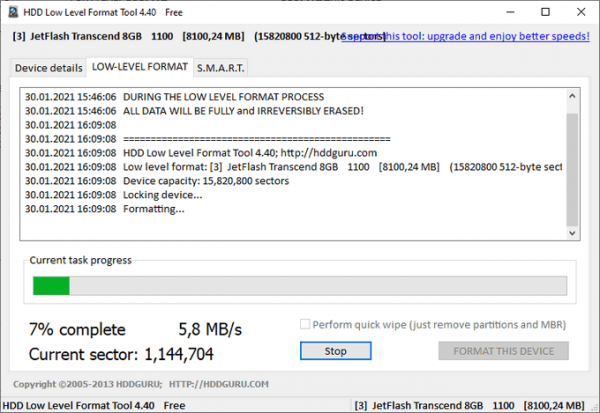Select the LOW-LEVEL FORMAT tab
The height and width of the screenshot is (413, 600).
click(x=140, y=67)
